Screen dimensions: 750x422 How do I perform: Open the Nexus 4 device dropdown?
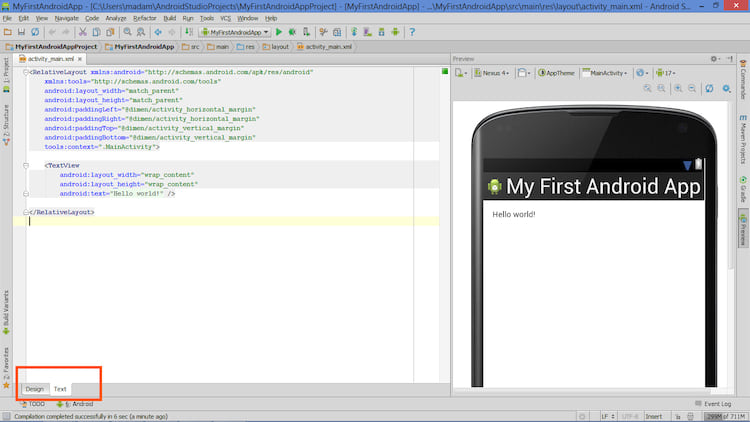coord(492,73)
